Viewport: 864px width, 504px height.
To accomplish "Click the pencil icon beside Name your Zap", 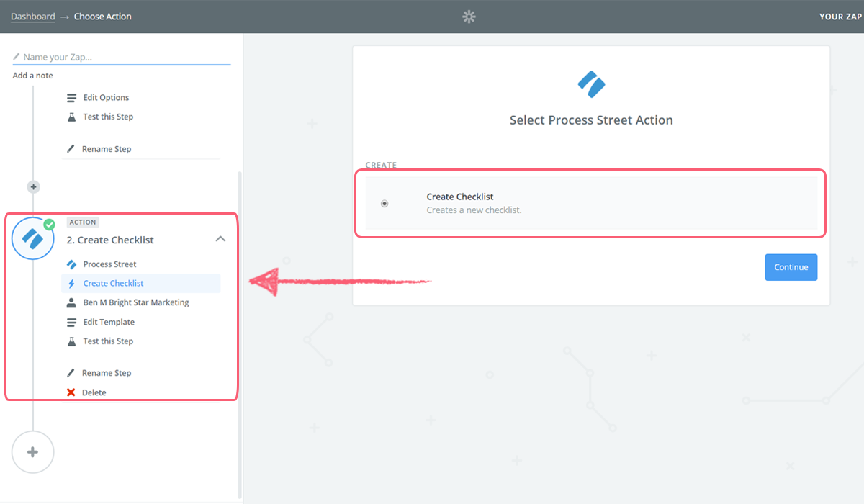I will 17,57.
